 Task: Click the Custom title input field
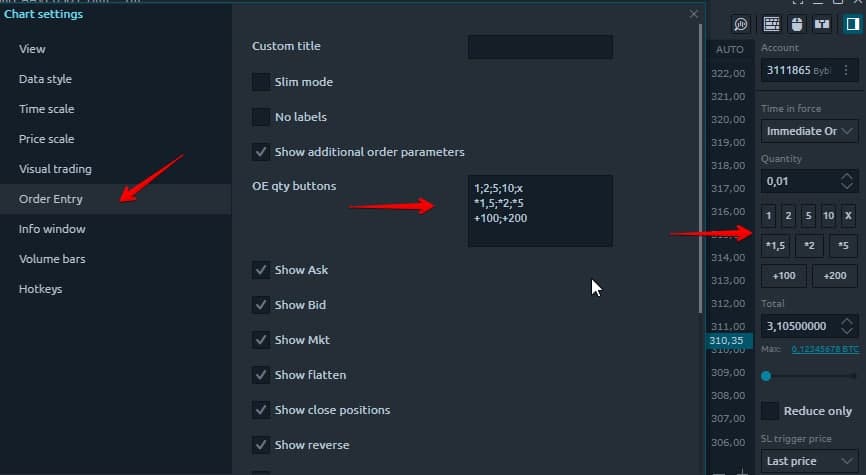540,47
